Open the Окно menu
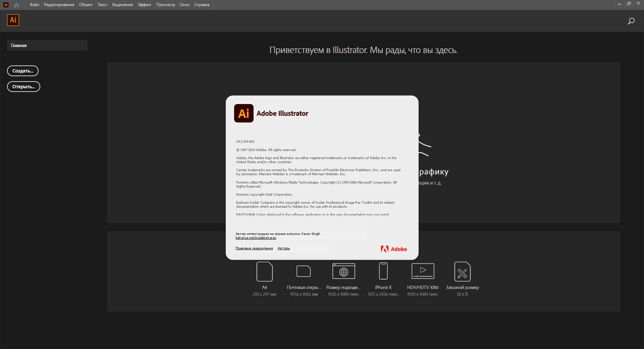The height and width of the screenshot is (349, 644). pyautogui.click(x=184, y=5)
